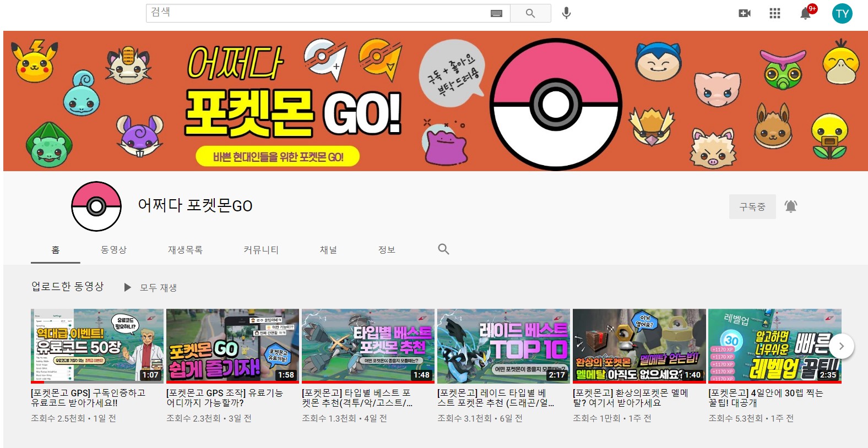Open notifications bell with 9+ badge
868x448 pixels.
pos(806,13)
